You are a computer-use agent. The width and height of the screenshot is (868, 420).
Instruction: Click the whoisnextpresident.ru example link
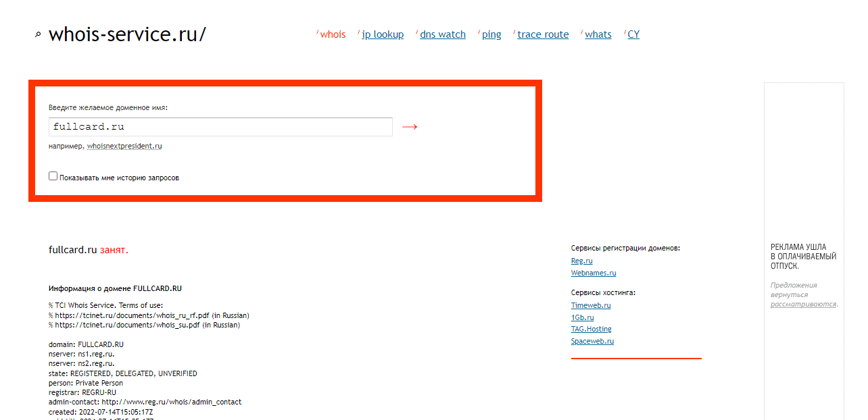124,146
